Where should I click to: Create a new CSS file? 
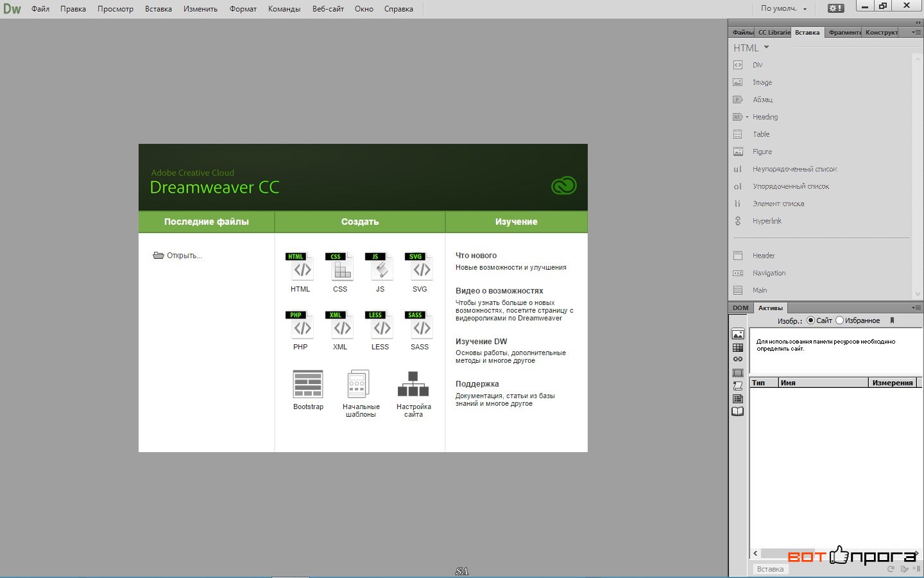[x=340, y=272]
